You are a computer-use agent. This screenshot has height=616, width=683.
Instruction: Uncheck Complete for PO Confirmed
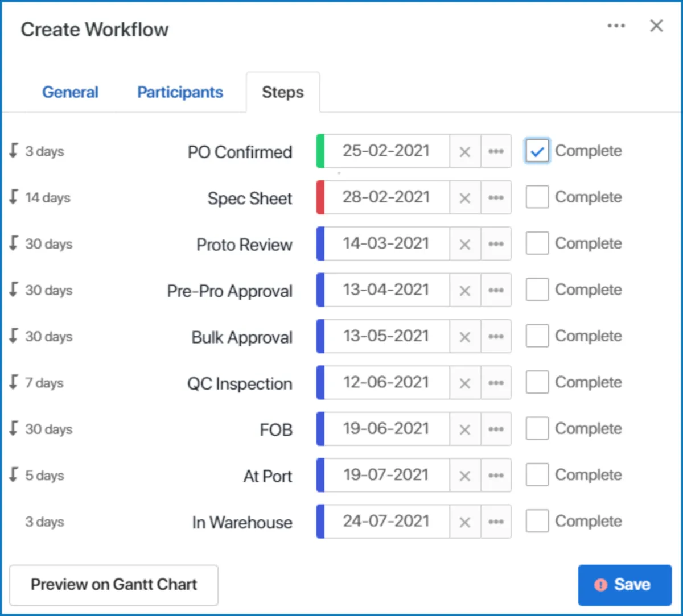coord(537,151)
